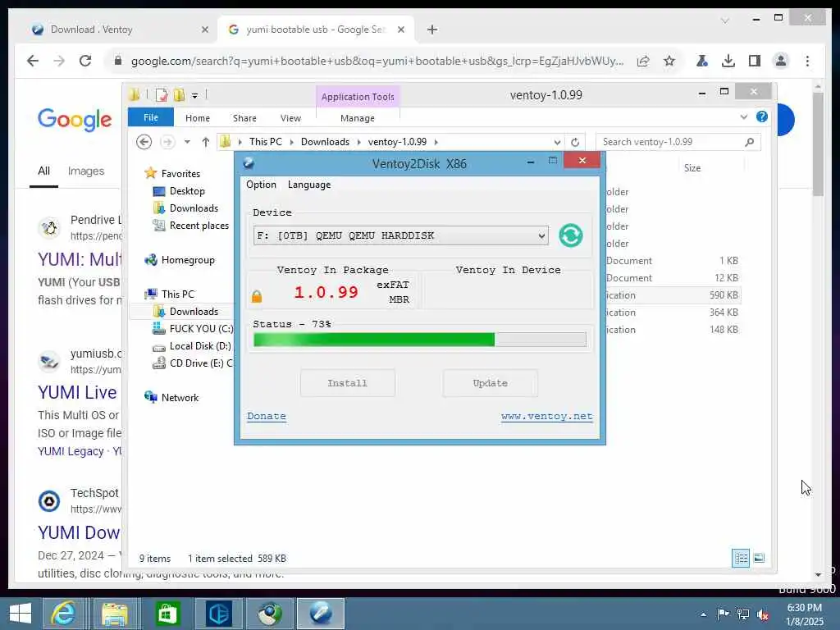Click the green installation progress bar
840x630 pixels.
pos(420,340)
